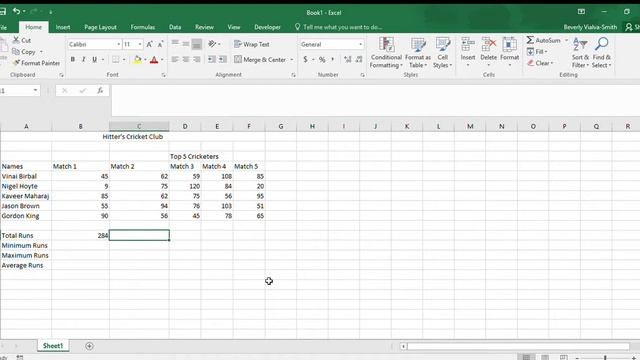Viewport: 640px width, 360px height.
Task: Open the Fill button in Editing
Action: 536,52
